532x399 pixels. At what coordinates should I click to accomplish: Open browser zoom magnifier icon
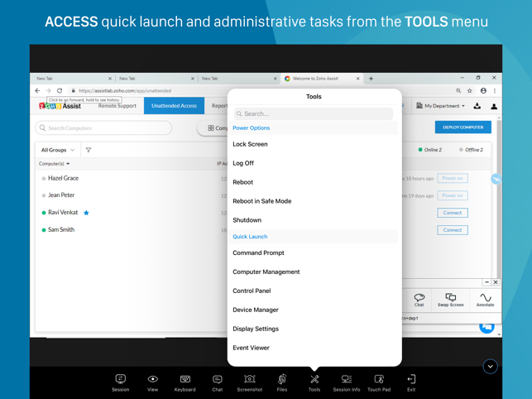[x=458, y=91]
